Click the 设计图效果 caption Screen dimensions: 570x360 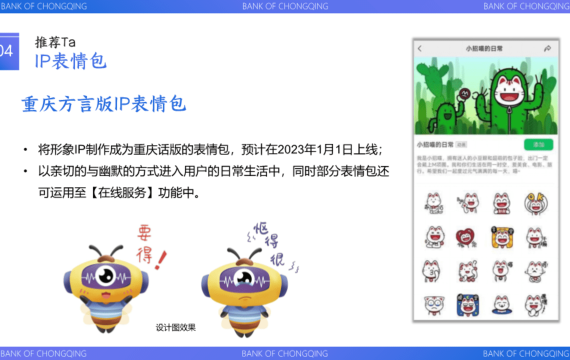pyautogui.click(x=176, y=328)
